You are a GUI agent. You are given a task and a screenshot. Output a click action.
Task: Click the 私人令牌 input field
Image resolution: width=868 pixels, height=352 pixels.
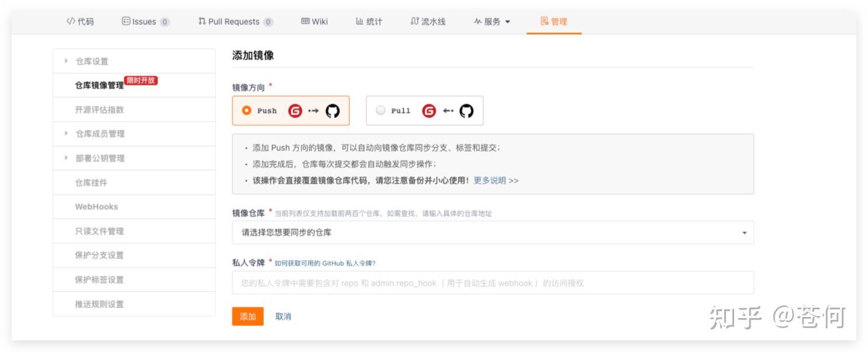(x=493, y=283)
